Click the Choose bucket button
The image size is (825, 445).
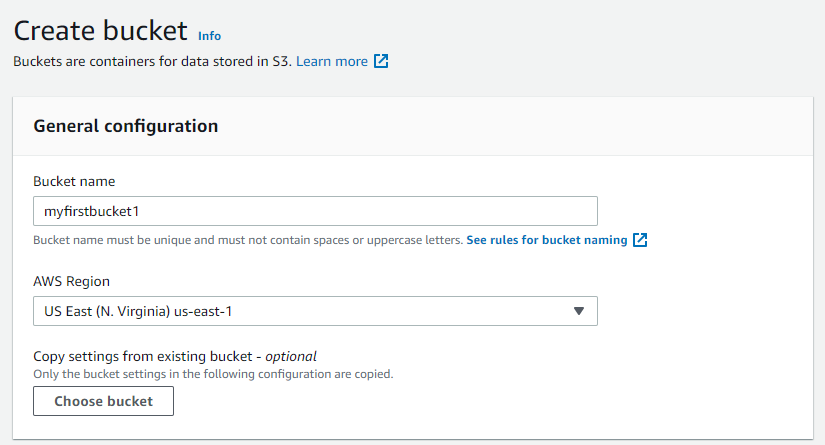[103, 401]
